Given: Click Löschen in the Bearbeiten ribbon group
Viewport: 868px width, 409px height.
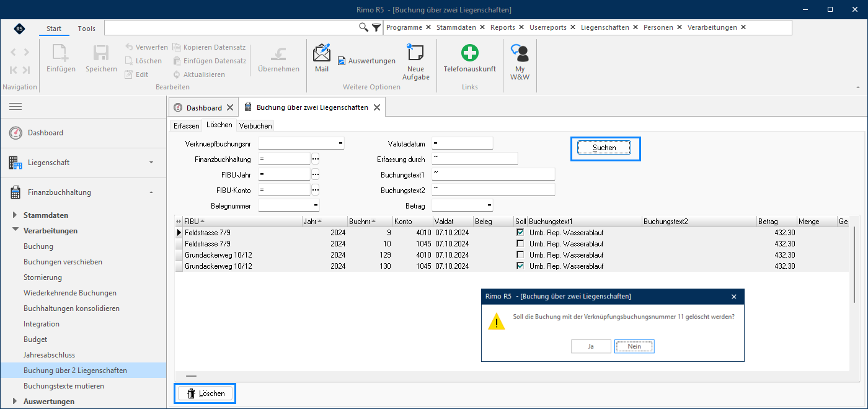Looking at the screenshot, I should pos(143,61).
